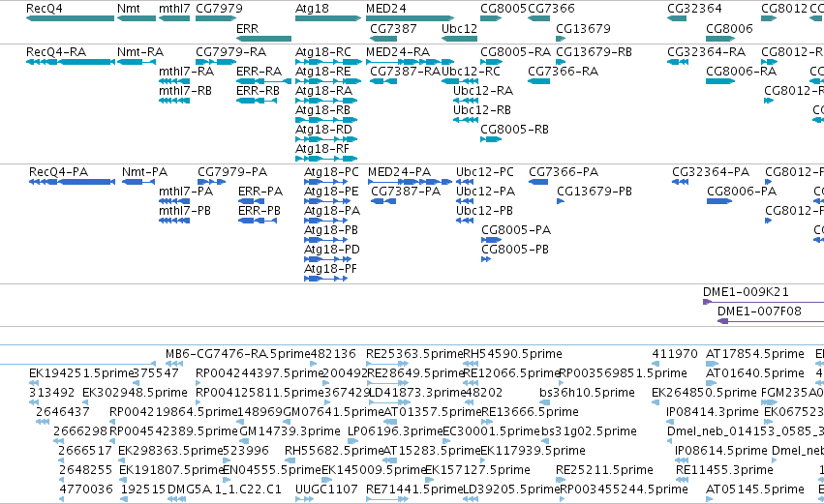Screen dimensions: 824x504
Task: Click the CG8005-RB transcript label
Action: (x=514, y=130)
